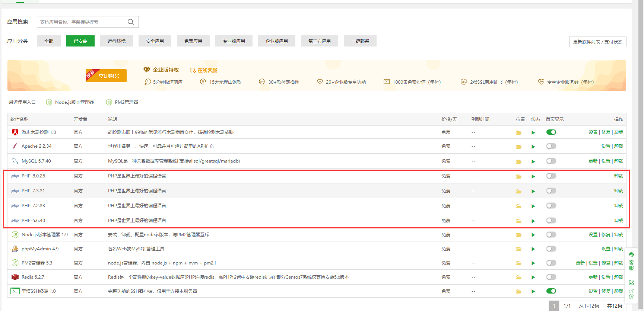This screenshot has height=311, width=644.
Task: Select the 一键部署 category tab
Action: [360, 41]
